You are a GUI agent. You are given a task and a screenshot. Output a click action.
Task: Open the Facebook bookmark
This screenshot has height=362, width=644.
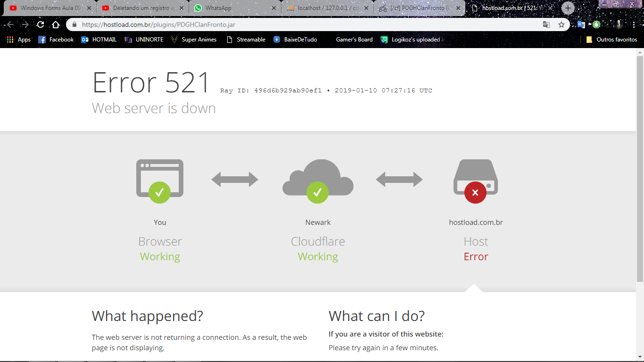(56, 40)
